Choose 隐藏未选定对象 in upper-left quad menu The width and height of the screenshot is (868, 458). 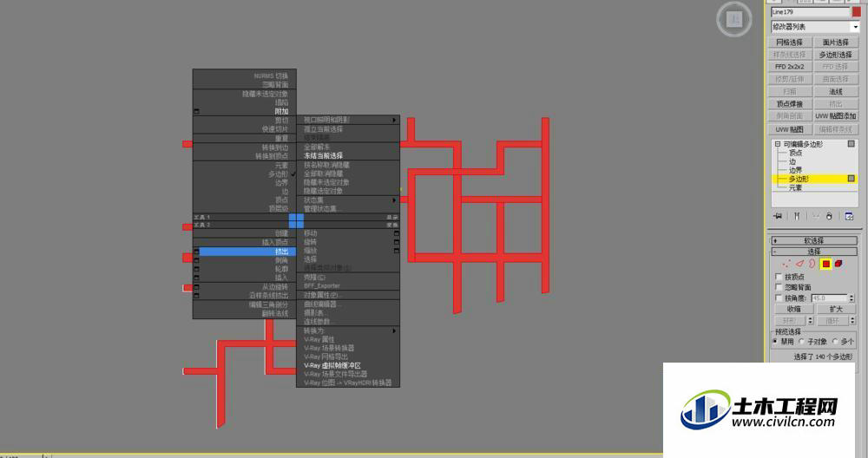265,94
